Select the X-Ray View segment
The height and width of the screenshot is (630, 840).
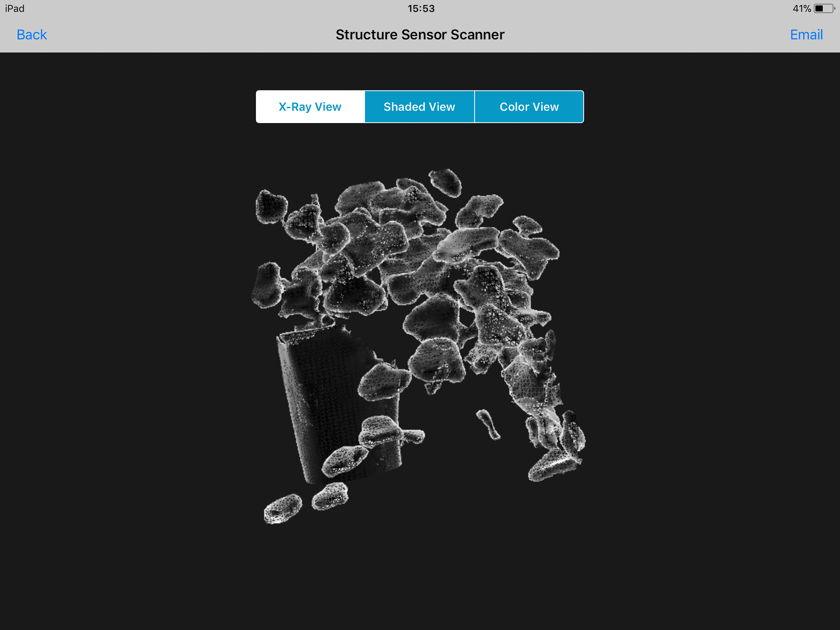click(x=310, y=107)
